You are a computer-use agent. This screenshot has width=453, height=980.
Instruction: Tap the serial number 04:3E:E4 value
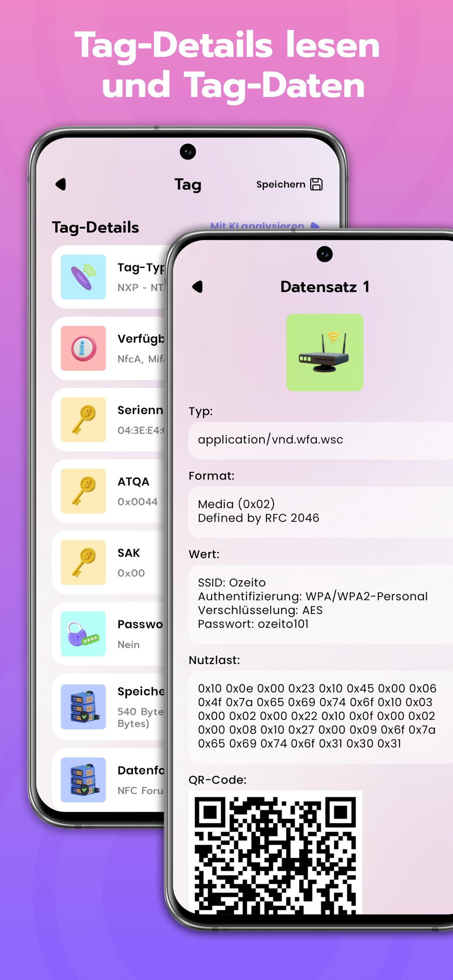point(141,430)
